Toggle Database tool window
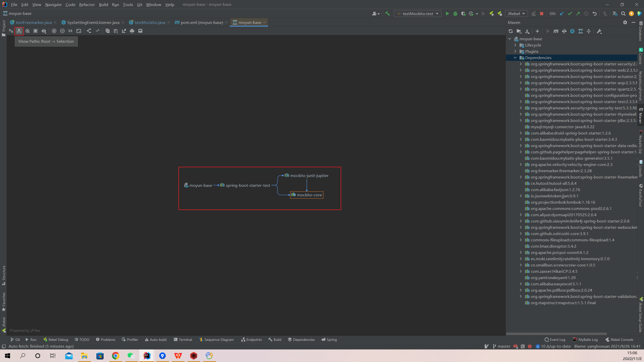Image resolution: width=644 pixels, height=362 pixels. 640,31
